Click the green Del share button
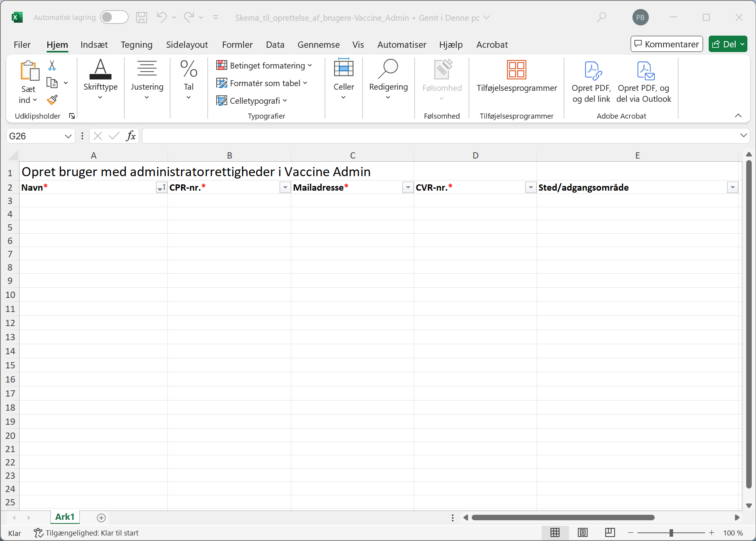Screen dimensions: 756x541 727,44
